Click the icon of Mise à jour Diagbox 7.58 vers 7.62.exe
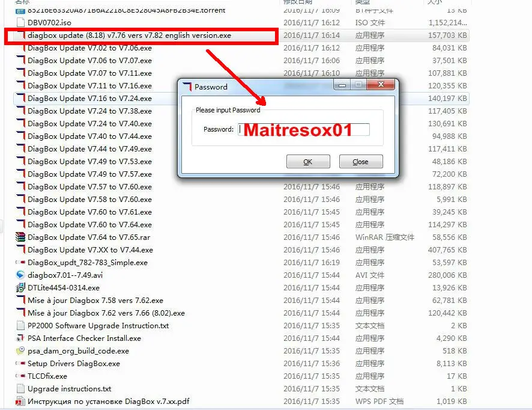The height and width of the screenshot is (410, 532). pos(20,300)
